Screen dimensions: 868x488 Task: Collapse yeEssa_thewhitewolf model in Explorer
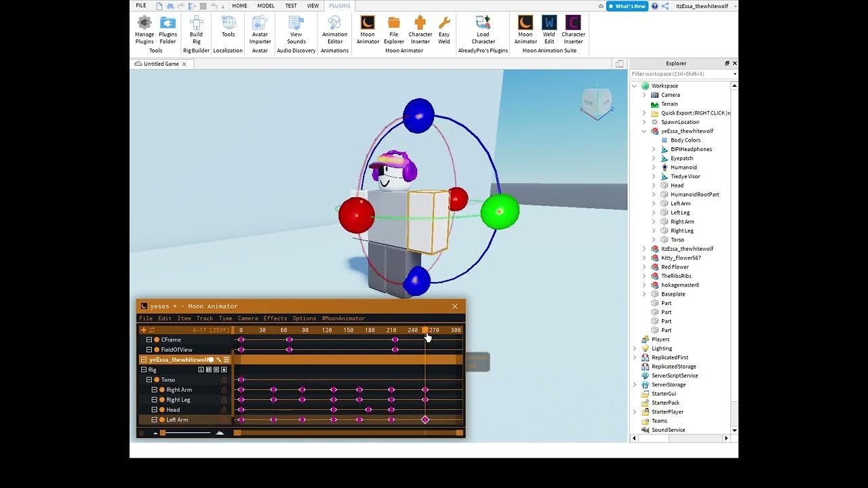pyautogui.click(x=644, y=131)
